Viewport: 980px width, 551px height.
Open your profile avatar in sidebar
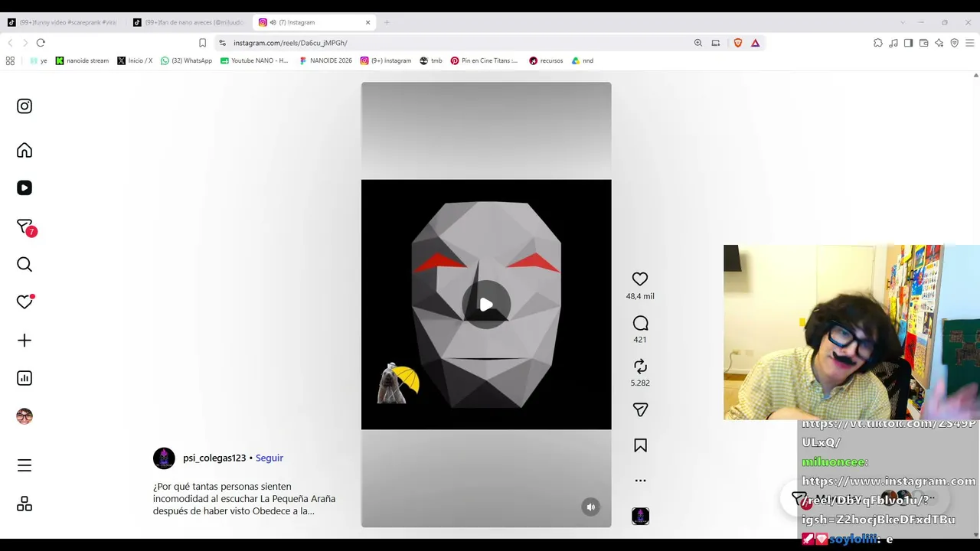24,416
